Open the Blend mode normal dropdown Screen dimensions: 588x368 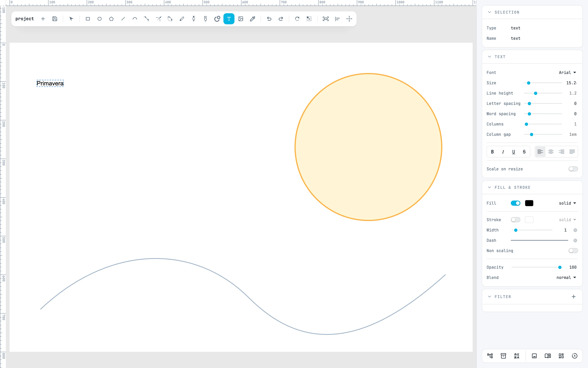566,277
